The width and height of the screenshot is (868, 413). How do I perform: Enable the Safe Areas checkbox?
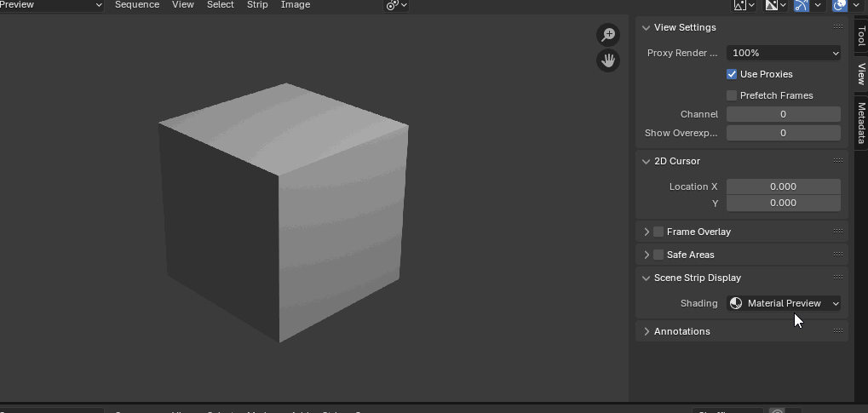coord(658,255)
